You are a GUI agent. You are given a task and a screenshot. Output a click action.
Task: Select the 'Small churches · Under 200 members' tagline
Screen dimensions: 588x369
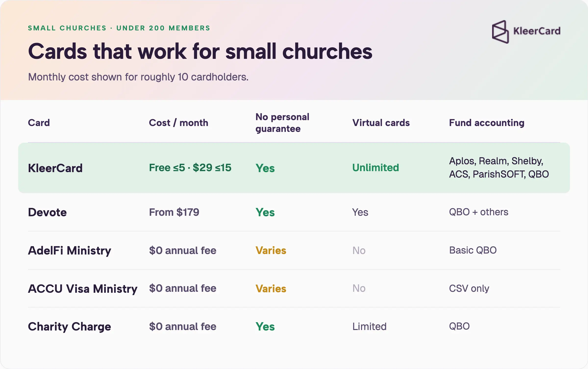pyautogui.click(x=119, y=28)
